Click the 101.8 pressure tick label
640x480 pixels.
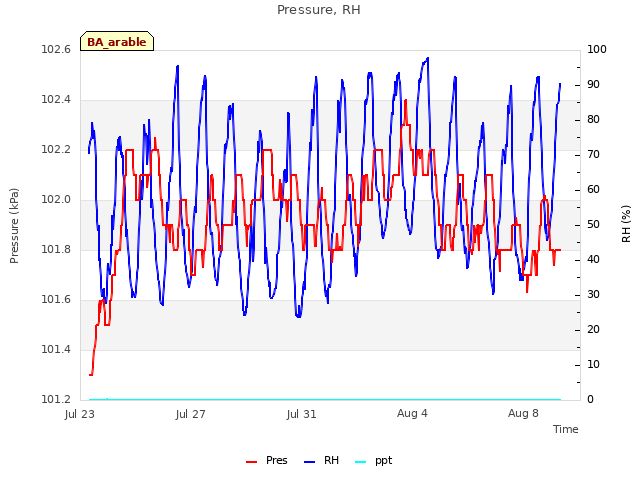[56, 249]
